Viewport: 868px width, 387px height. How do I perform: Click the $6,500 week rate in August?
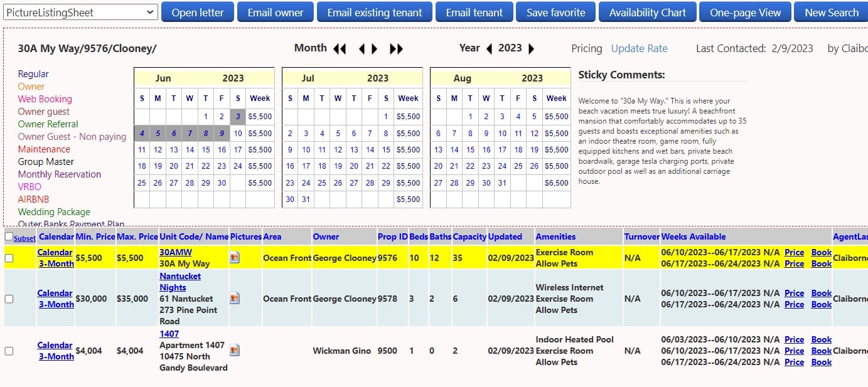557,183
